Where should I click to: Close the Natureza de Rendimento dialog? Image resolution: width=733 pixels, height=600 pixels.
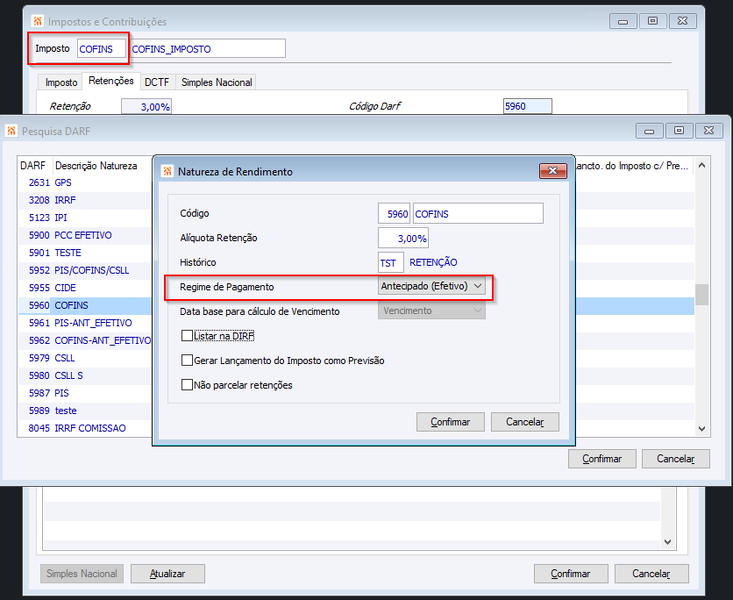coord(553,171)
